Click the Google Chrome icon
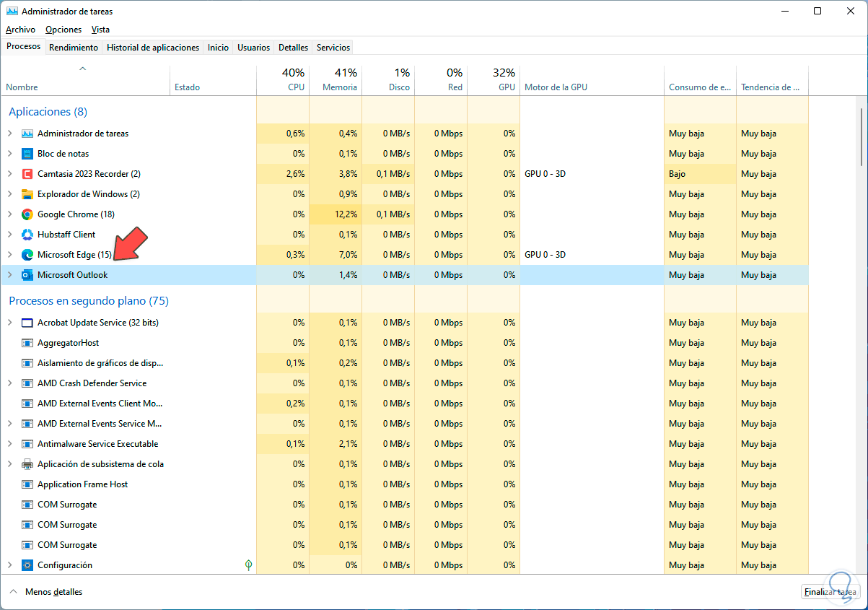 tap(27, 214)
